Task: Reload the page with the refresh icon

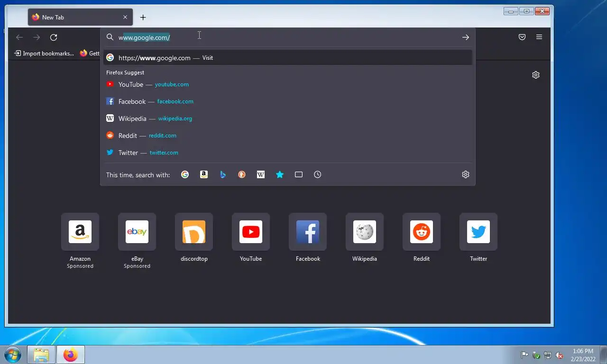Action: pos(54,37)
